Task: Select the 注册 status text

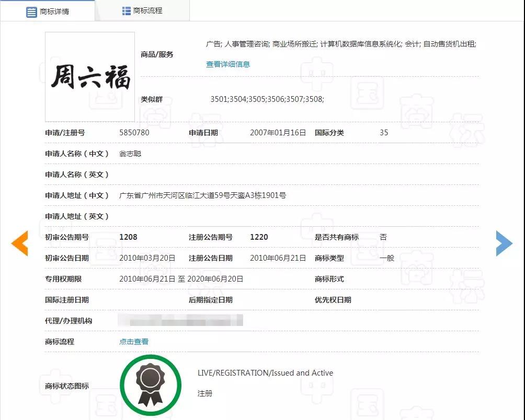Action: point(205,393)
